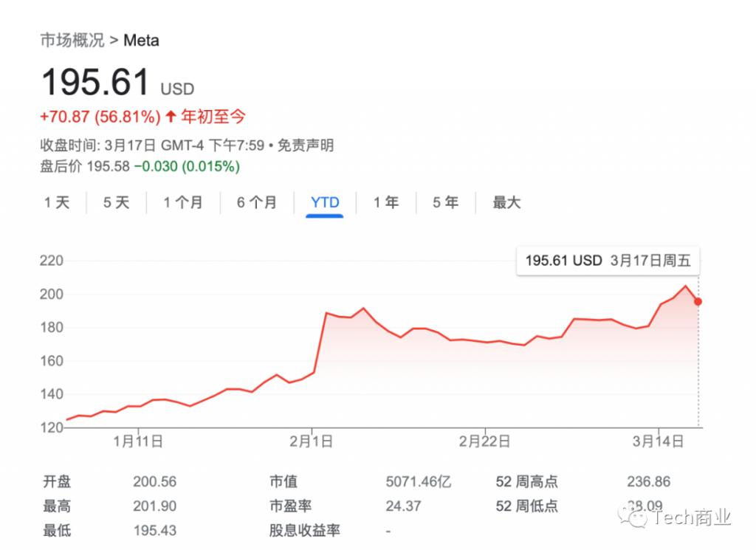
Task: View the 6个月 performance chart
Action: pyautogui.click(x=257, y=202)
